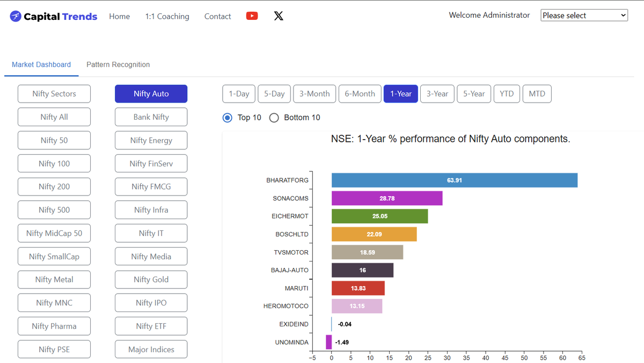Open the Contact page
The height and width of the screenshot is (363, 644).
pos(217,17)
